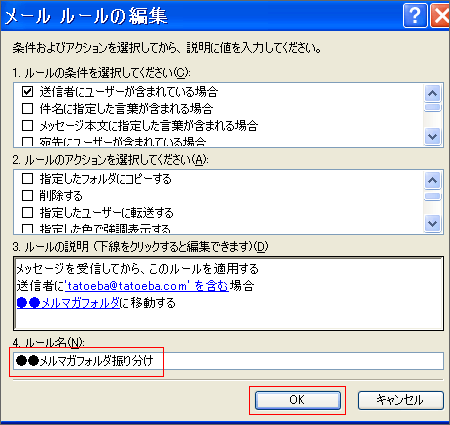Open the tatoeba@tatoeba.com sender link
Image resolution: width=450 pixels, height=425 pixels.
[x=147, y=286]
